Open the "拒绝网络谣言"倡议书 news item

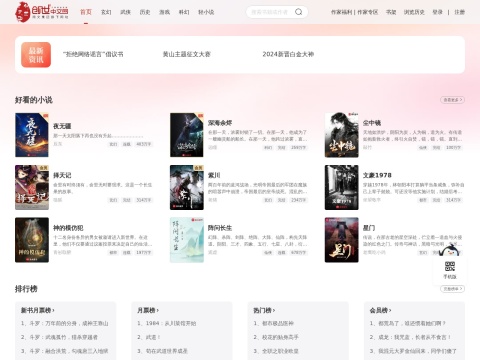(x=93, y=54)
